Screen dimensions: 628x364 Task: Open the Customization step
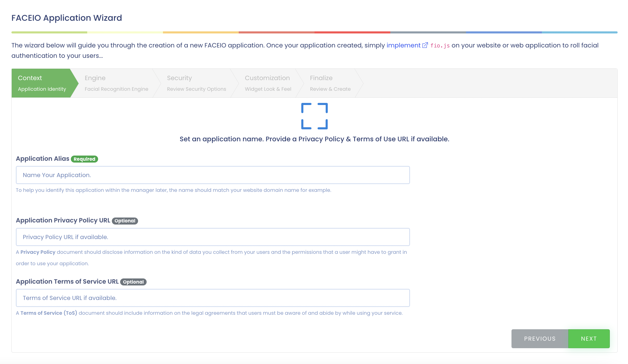point(268,83)
